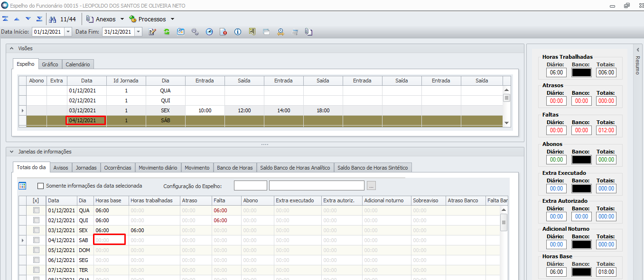Click inside the Data Início date field

[47, 32]
